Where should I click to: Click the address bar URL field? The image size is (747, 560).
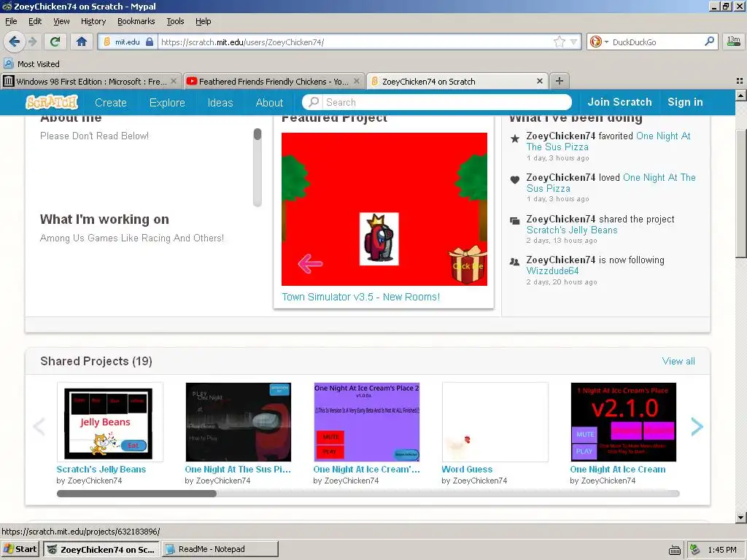[x=355, y=42]
